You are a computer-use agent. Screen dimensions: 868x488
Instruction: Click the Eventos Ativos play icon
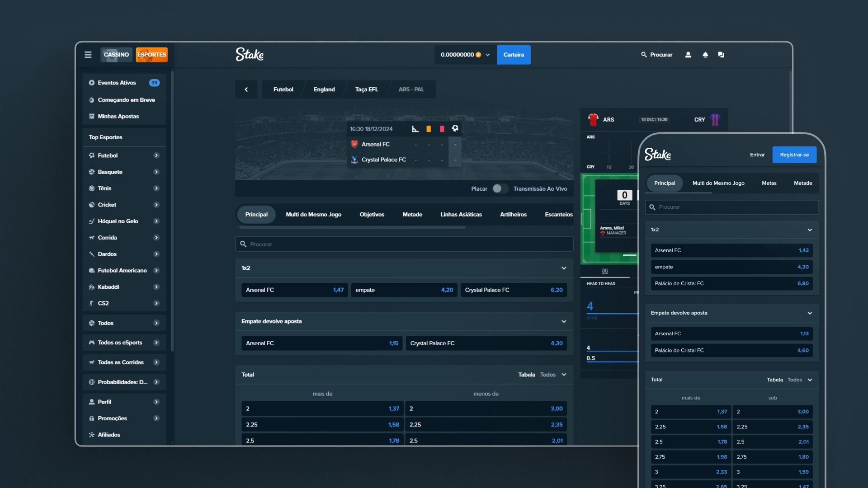coord(92,83)
